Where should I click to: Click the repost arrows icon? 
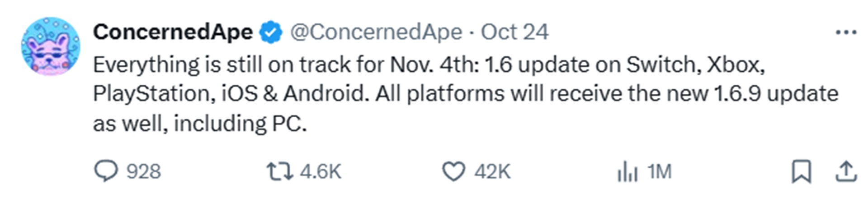coord(279,172)
